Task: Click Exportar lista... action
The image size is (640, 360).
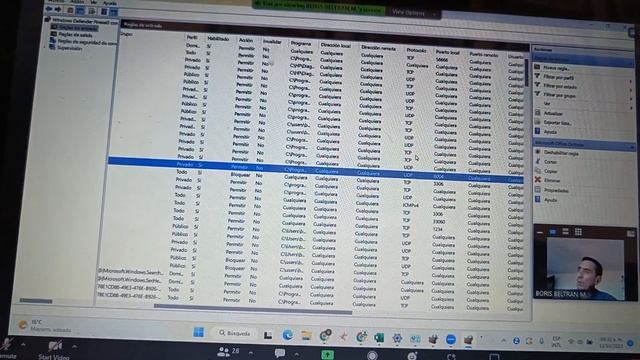Action: 558,123
